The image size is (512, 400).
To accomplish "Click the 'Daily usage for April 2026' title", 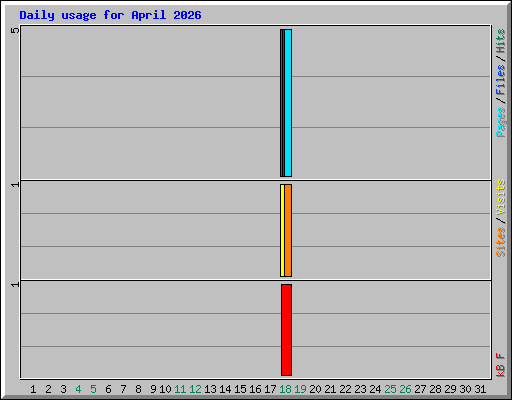I will tap(110, 15).
